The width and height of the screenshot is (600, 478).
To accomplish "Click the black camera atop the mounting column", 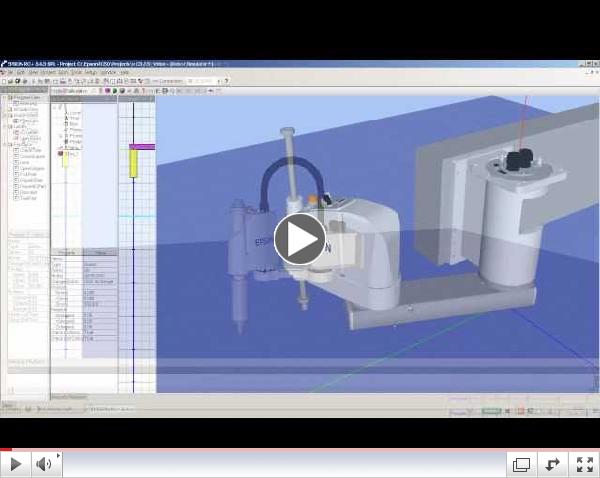I will pyautogui.click(x=517, y=160).
